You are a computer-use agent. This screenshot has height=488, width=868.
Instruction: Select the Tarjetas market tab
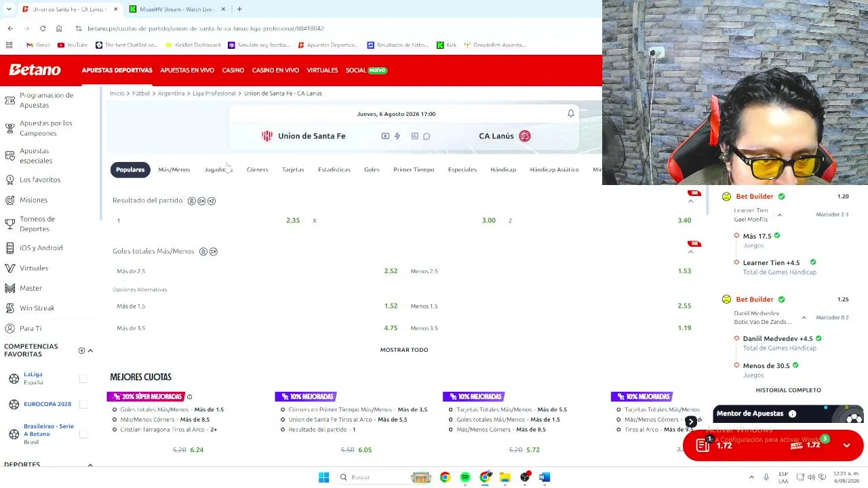pos(293,169)
